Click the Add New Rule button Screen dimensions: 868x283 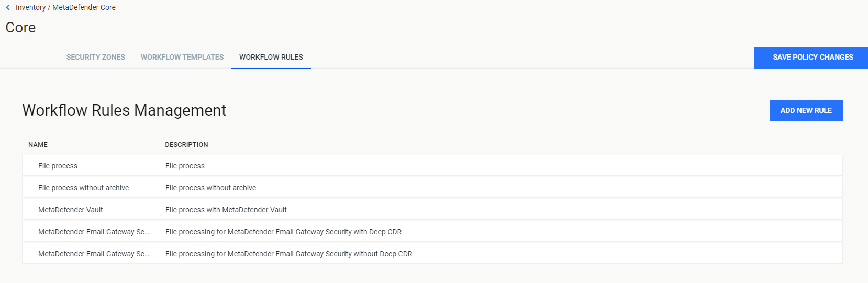click(x=806, y=110)
